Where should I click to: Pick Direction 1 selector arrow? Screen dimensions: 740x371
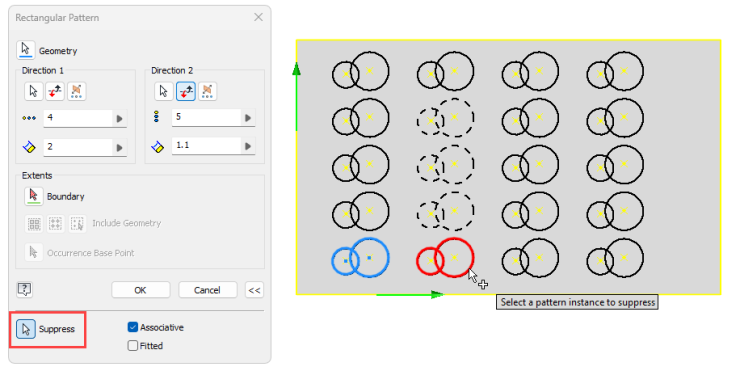[34, 91]
